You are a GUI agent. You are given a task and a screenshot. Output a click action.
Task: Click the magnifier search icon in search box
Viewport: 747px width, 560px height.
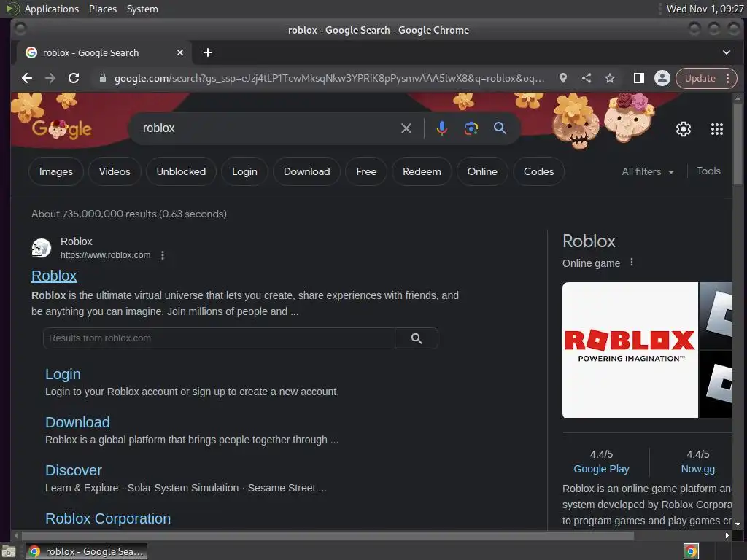500,128
